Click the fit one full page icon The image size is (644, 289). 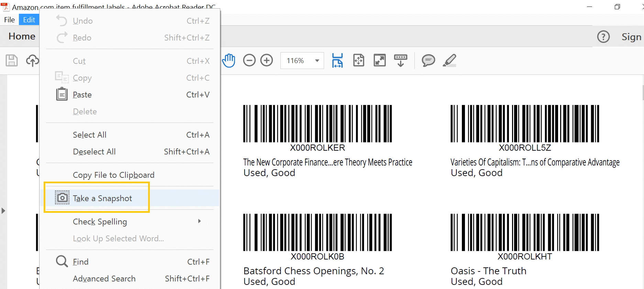359,60
